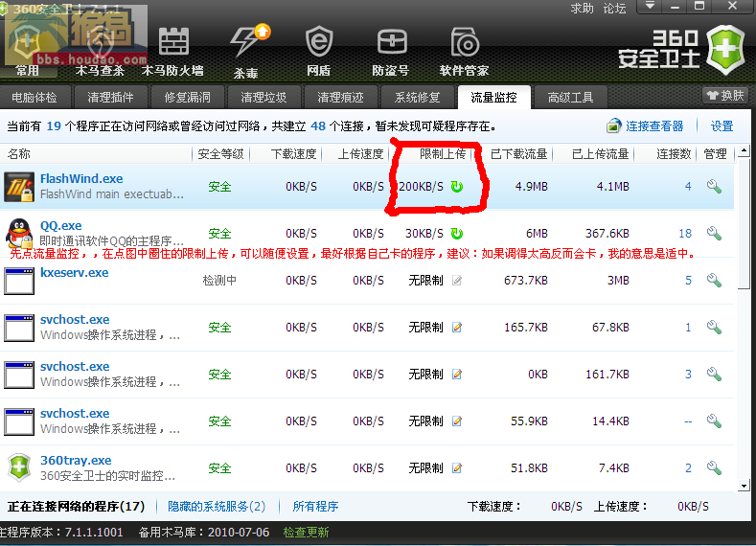Switch to the 清理插件 tab
The height and width of the screenshot is (546, 756).
point(110,98)
